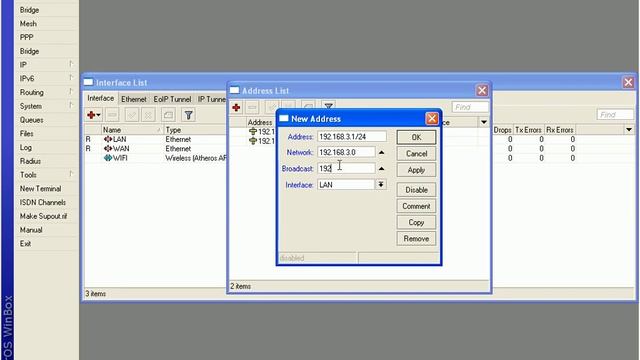Sort by the Tx Errors column header
The width and height of the screenshot is (640, 360).
[x=528, y=130]
